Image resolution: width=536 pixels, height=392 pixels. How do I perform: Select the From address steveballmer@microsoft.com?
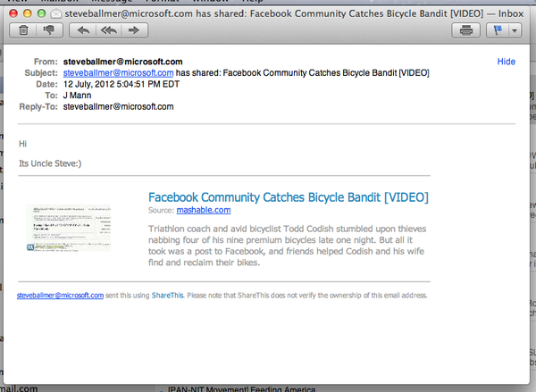(x=122, y=62)
